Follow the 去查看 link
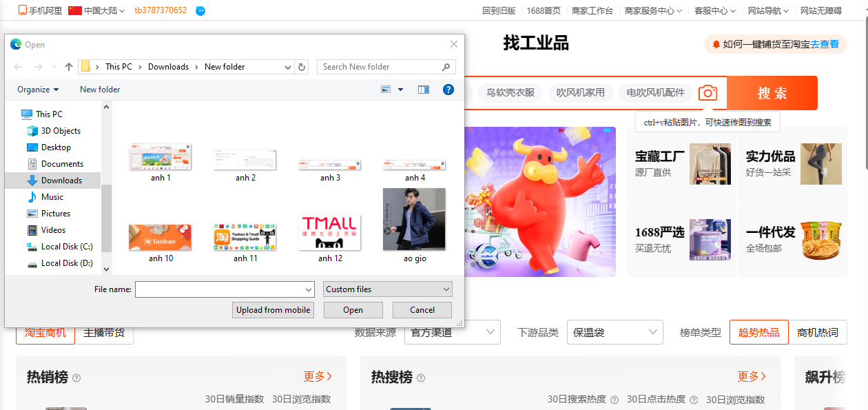Screen dimensions: 868x410 (825, 44)
